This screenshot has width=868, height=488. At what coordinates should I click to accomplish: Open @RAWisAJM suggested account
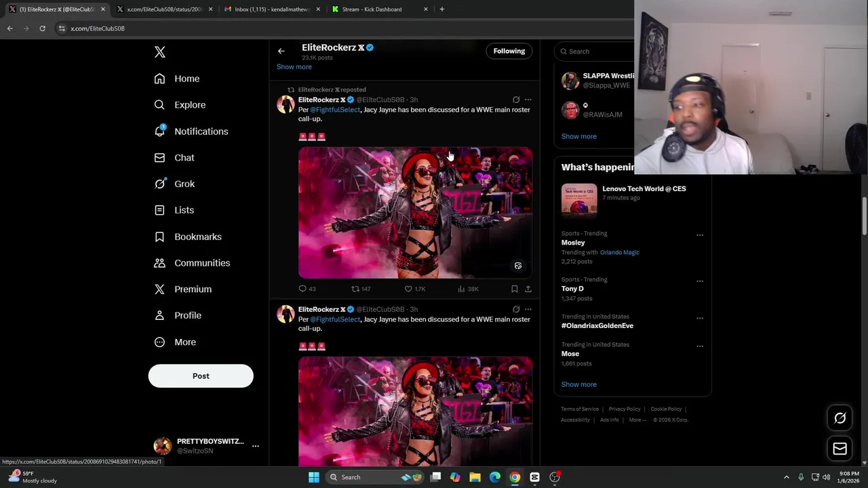click(597, 110)
